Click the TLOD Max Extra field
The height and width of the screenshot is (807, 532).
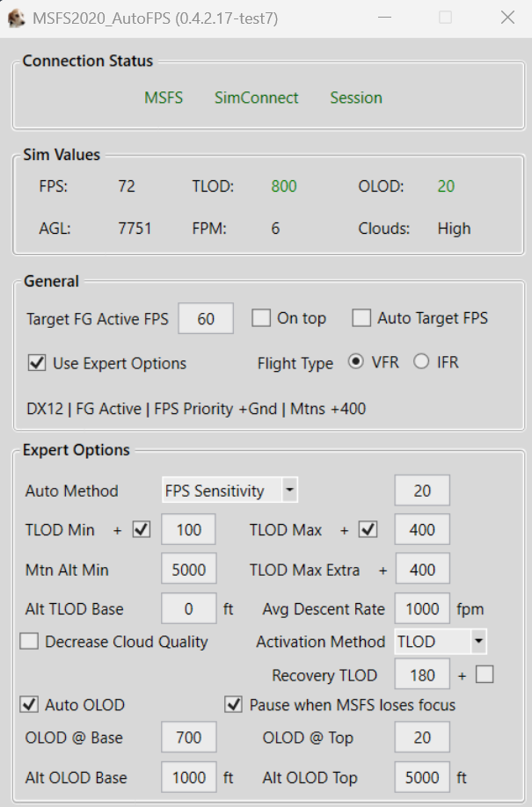[422, 570]
